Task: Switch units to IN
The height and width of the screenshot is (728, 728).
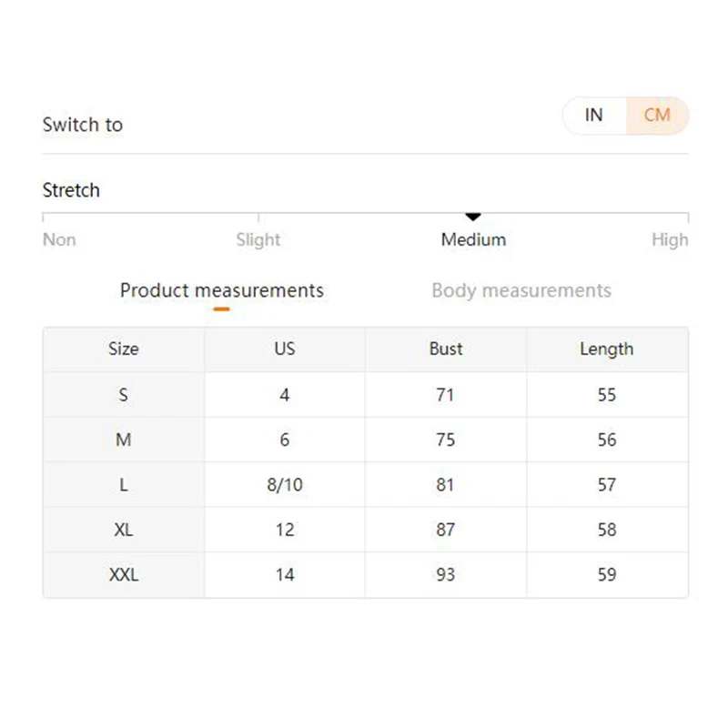Action: coord(594,116)
